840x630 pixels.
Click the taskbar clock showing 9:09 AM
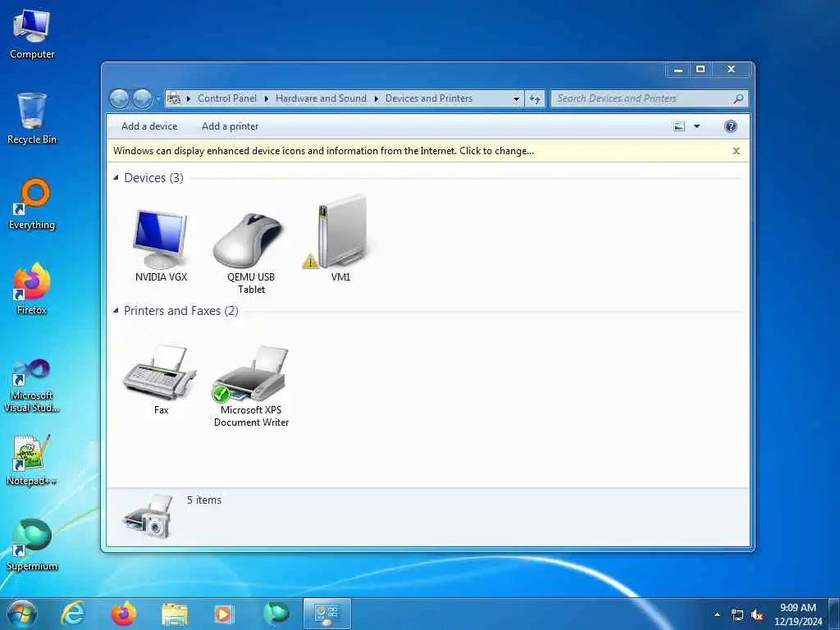click(797, 614)
